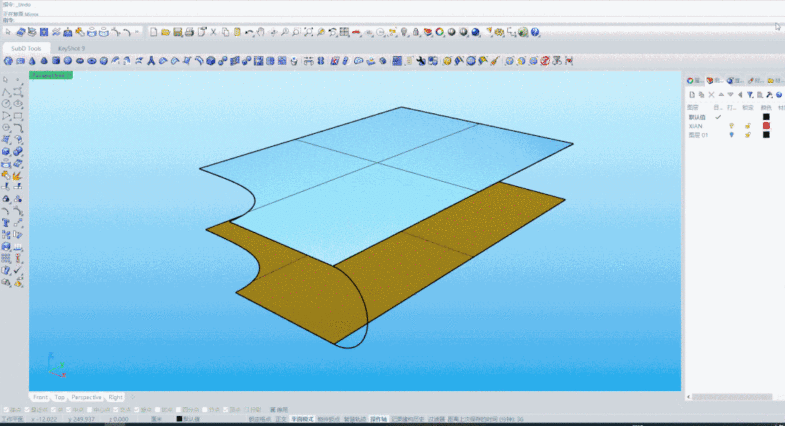Switch to the SubD Tools toolbar tab

coord(27,47)
